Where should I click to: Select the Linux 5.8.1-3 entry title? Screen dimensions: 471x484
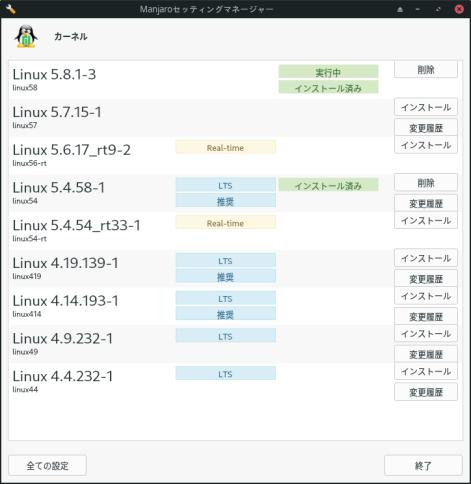tap(54, 74)
